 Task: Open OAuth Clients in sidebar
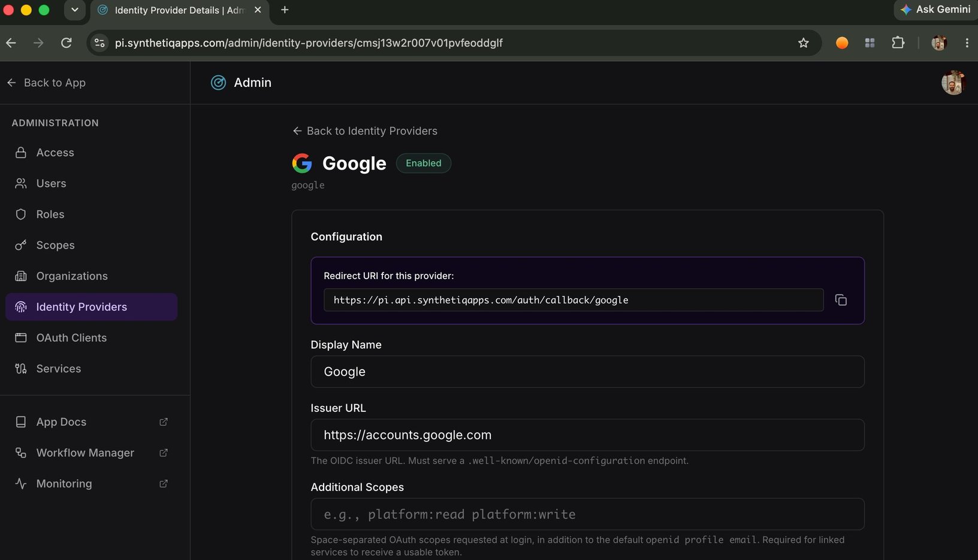click(91, 338)
